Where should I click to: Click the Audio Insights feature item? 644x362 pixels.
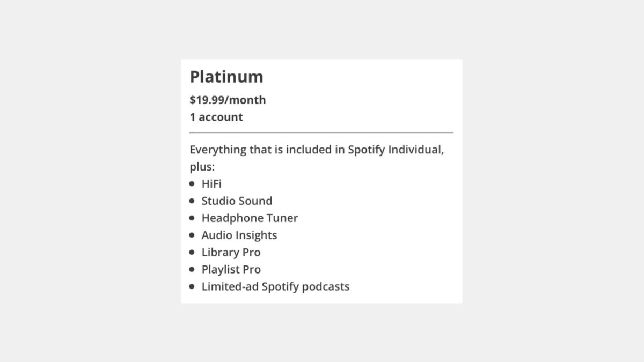coord(239,235)
